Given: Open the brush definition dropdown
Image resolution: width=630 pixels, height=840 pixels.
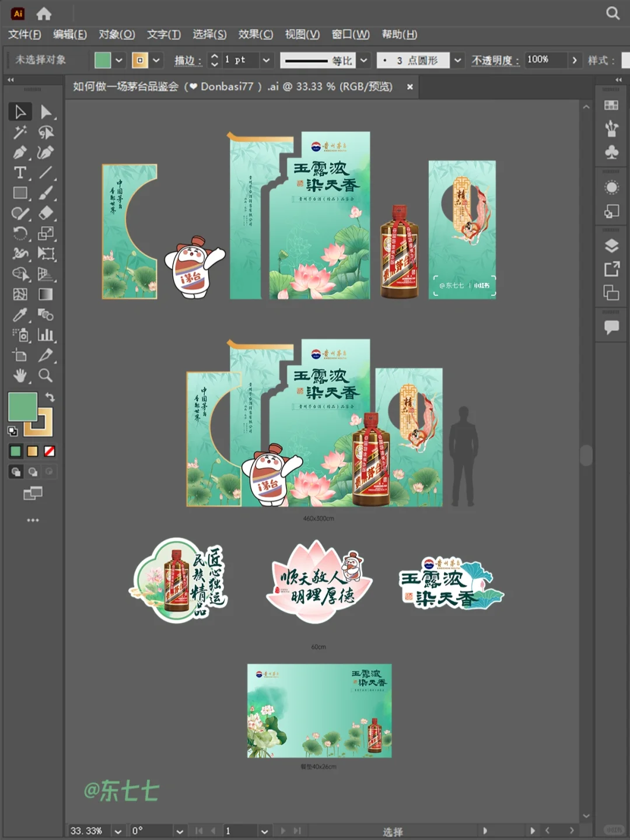Looking at the screenshot, I should pos(458,60).
